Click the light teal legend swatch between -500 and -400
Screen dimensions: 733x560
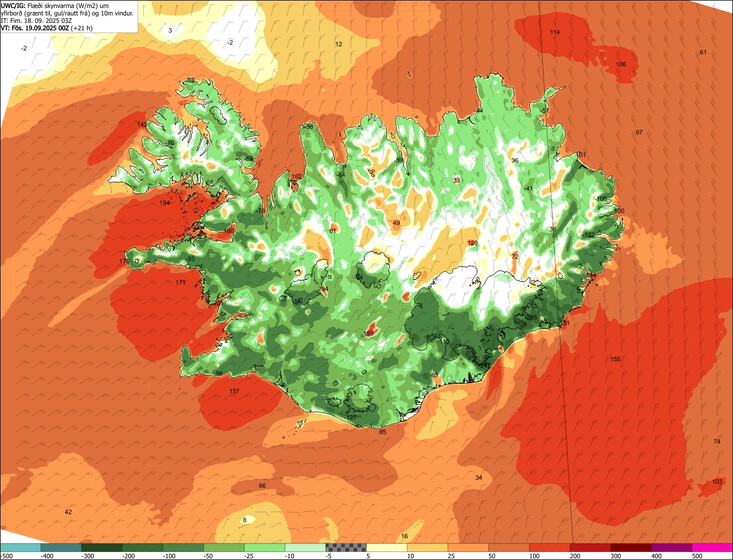(21, 547)
